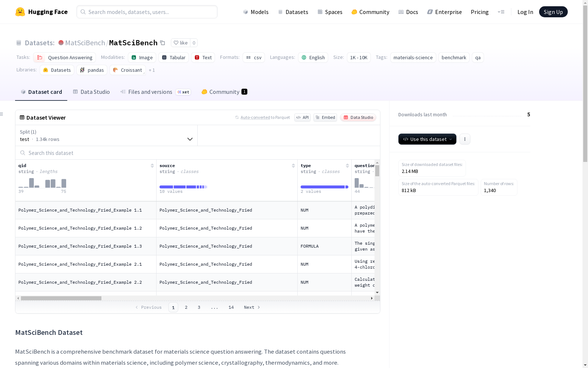This screenshot has height=368, width=588.
Task: Click the Sign Up button
Action: coord(553,12)
